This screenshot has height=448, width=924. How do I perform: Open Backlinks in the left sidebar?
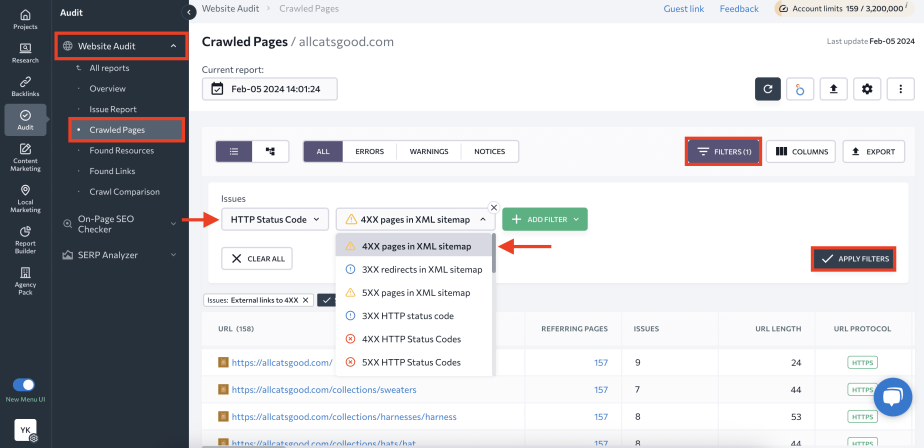pyautogui.click(x=25, y=85)
